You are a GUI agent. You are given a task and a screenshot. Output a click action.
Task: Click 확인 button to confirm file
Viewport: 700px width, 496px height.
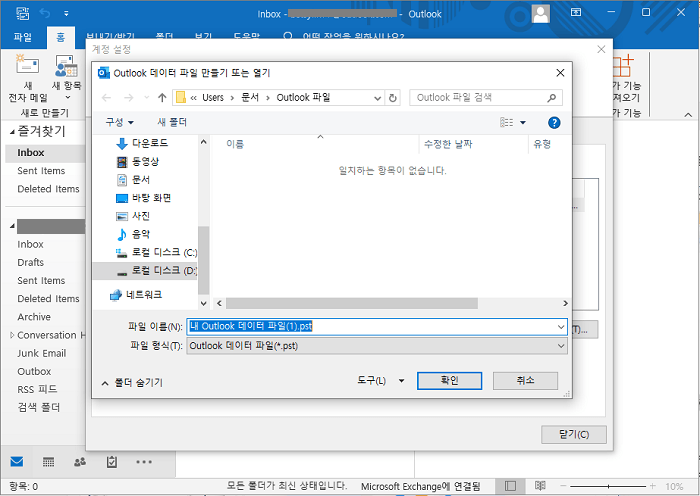450,381
